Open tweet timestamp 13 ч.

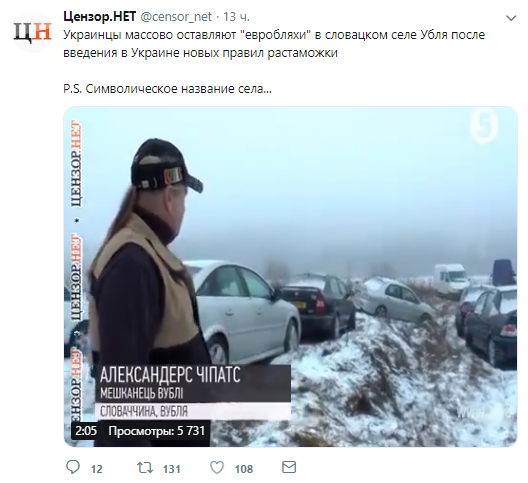point(236,17)
